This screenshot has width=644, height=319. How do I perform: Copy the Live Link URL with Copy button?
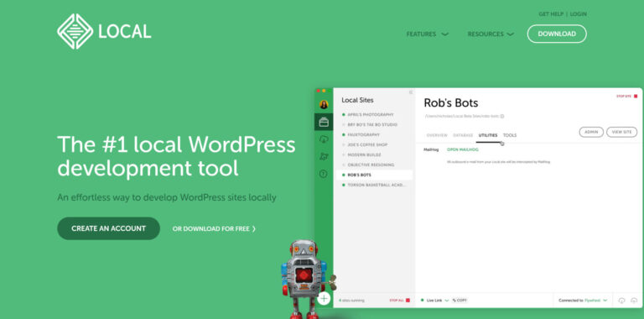pos(460,301)
